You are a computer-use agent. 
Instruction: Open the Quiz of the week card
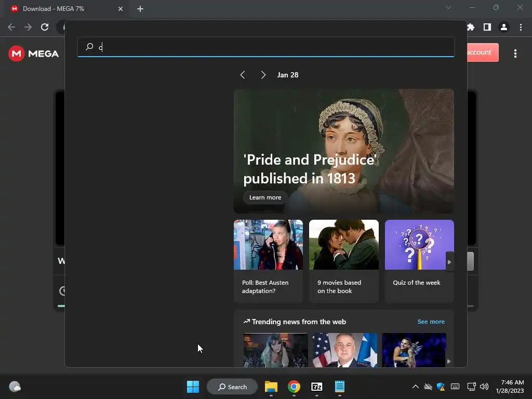click(419, 261)
